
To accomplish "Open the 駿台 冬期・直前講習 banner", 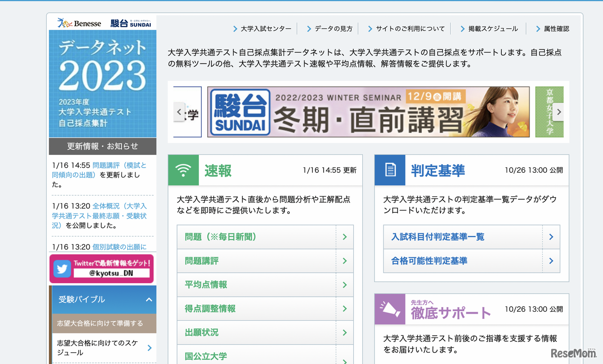I will tap(368, 112).
